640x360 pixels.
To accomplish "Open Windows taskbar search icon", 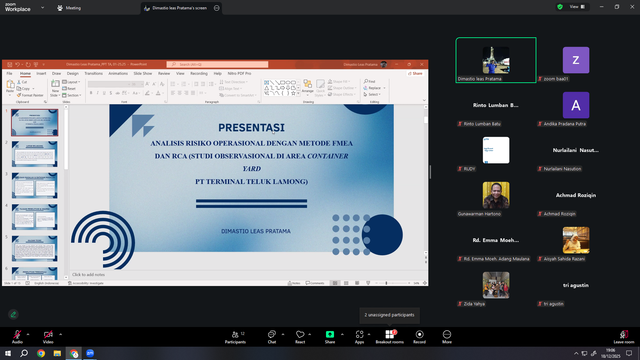I will click(x=24, y=353).
